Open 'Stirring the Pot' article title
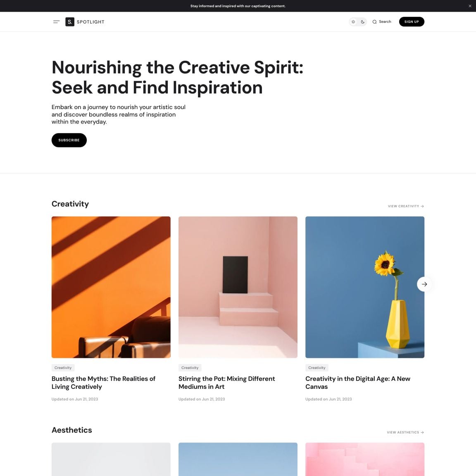The image size is (476, 476). pyautogui.click(x=227, y=383)
